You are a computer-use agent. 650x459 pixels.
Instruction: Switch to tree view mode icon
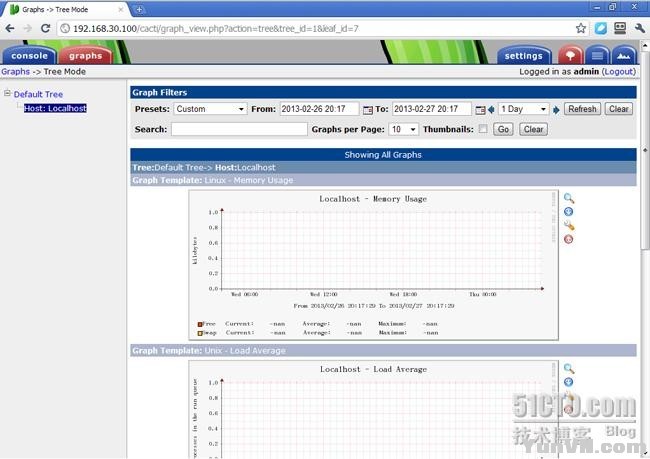570,56
